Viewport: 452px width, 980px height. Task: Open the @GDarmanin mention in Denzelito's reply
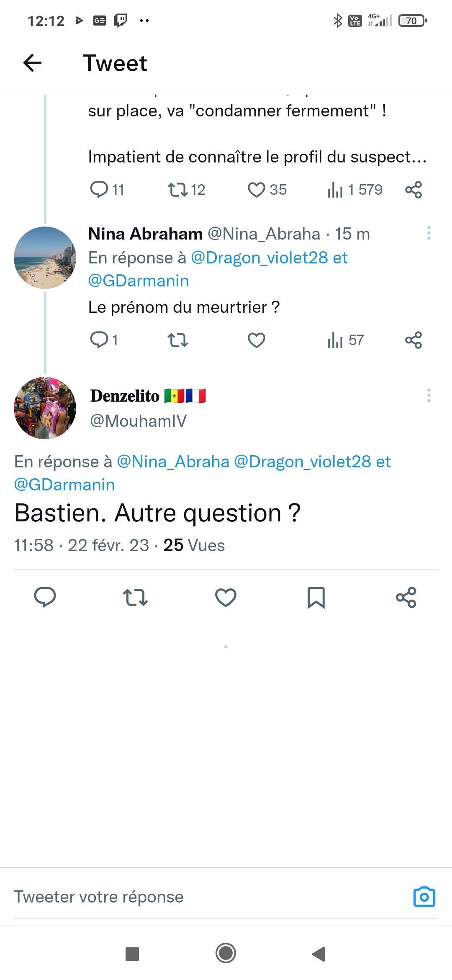pyautogui.click(x=64, y=485)
